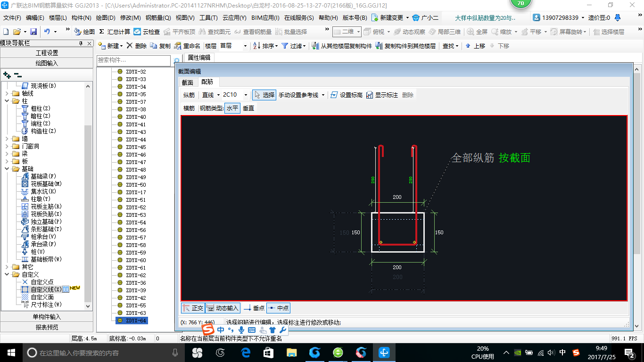Click 显示标注 show annotation tool
This screenshot has height=362, width=644.
pyautogui.click(x=382, y=95)
